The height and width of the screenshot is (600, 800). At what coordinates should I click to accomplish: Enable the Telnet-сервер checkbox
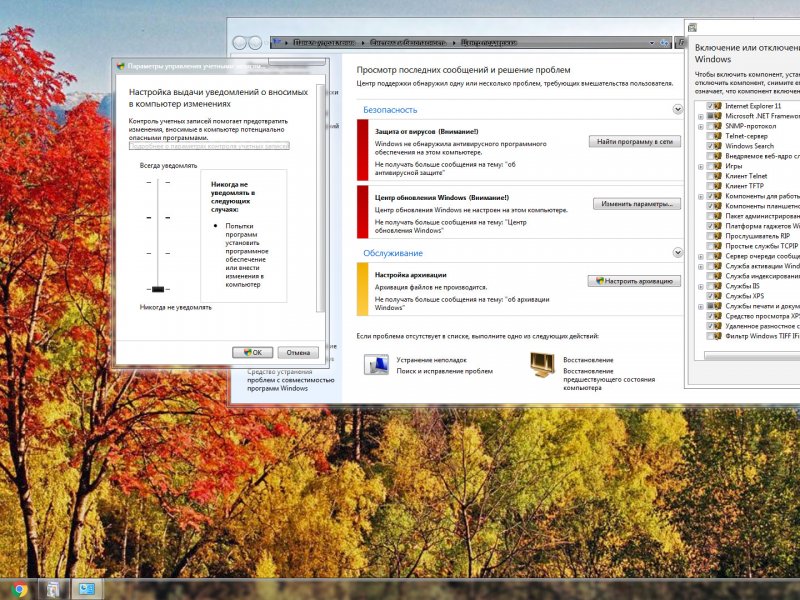(x=710, y=136)
